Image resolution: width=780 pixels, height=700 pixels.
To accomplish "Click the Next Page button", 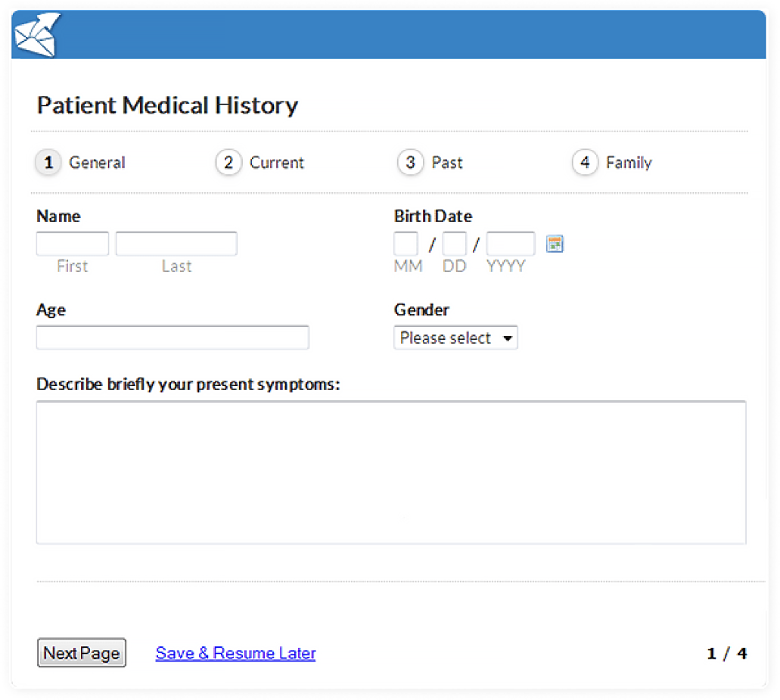I will (x=82, y=653).
